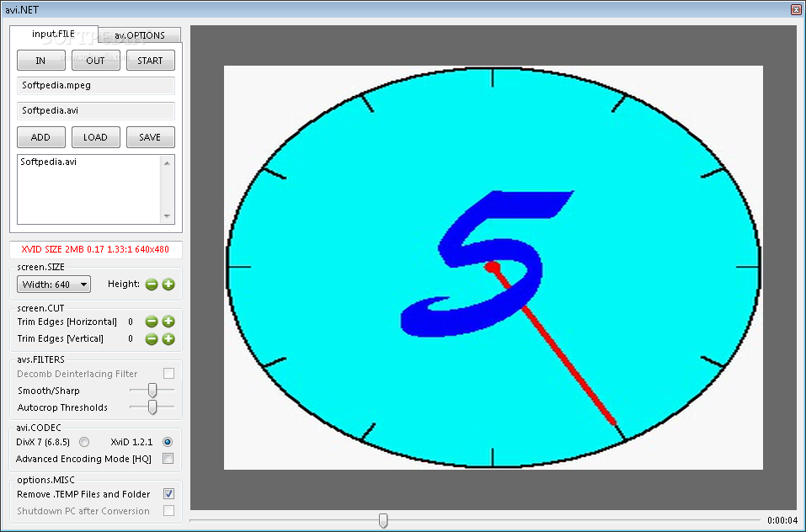Increase Trim Edges Horizontal using the plus icon
Viewport: 806px width, 532px height.
168,322
